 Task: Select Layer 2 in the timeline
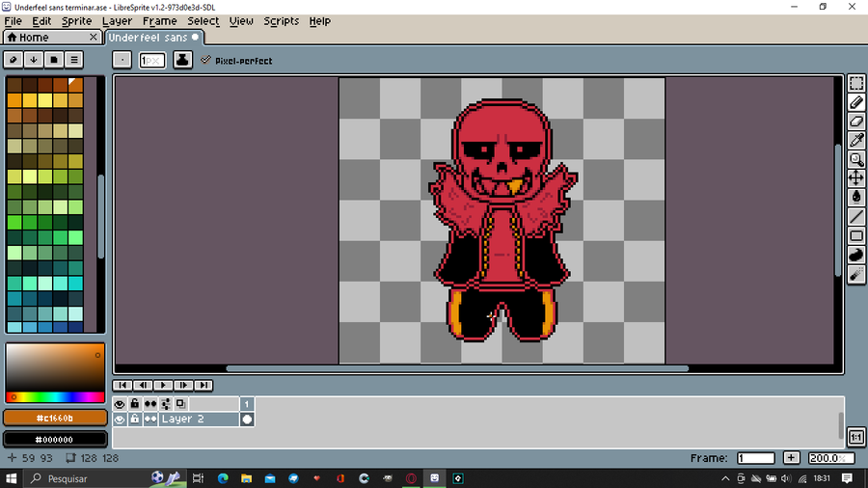pyautogui.click(x=200, y=420)
